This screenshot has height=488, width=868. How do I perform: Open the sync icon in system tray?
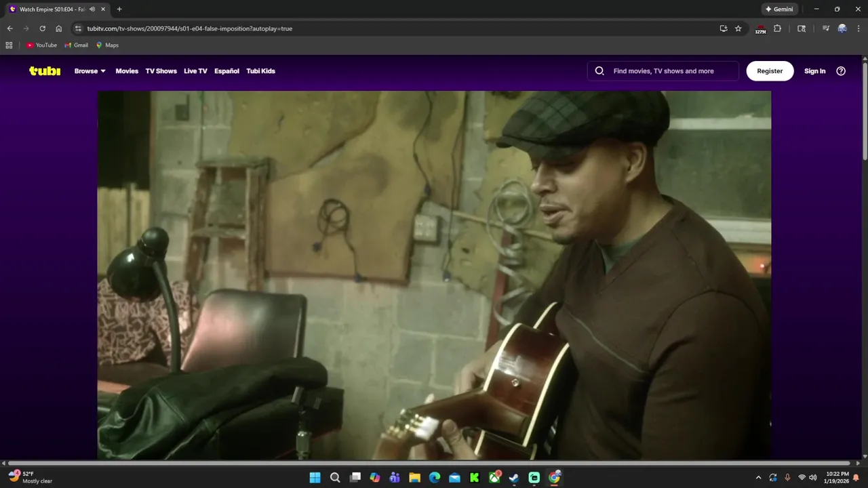point(773,478)
